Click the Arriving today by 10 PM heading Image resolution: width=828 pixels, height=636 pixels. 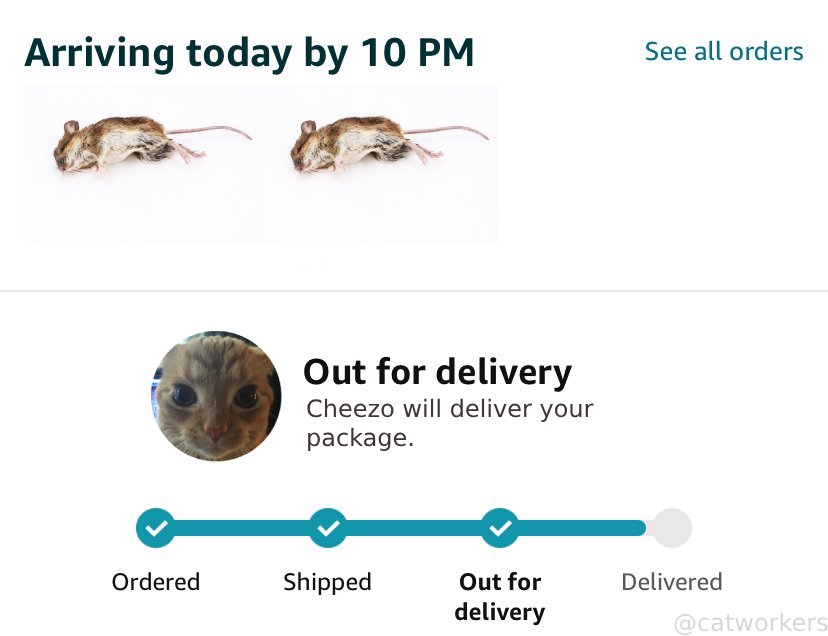(x=249, y=52)
